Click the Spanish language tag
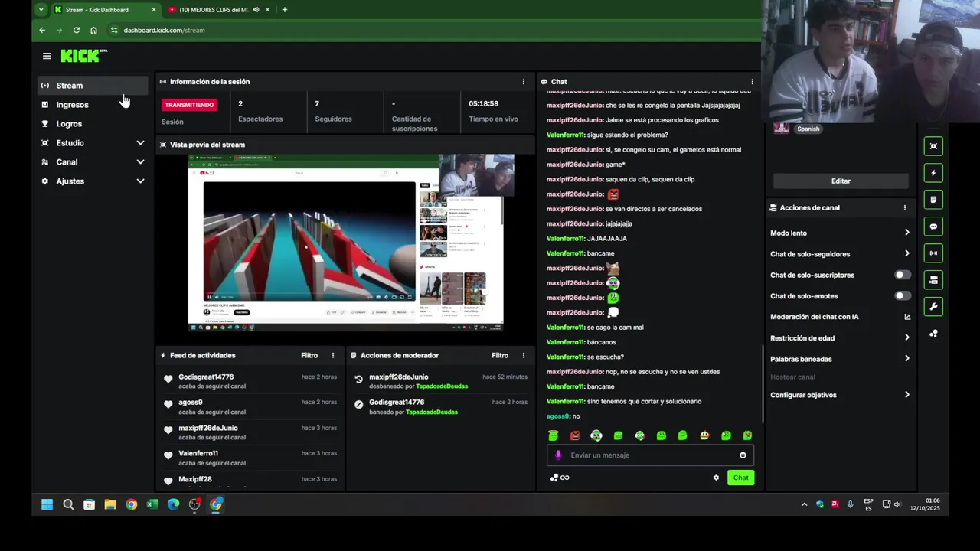The image size is (980, 551). [808, 129]
